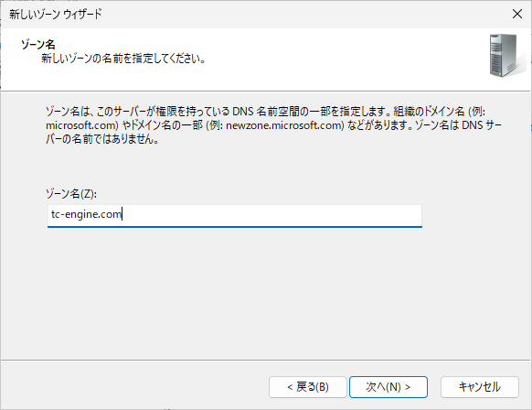Click the subtitle 新しいゾーンの名前を指定してください。

click(x=123, y=59)
